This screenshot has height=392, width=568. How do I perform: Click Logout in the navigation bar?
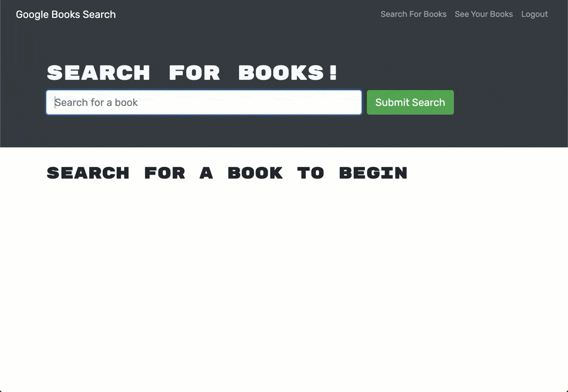(x=534, y=14)
